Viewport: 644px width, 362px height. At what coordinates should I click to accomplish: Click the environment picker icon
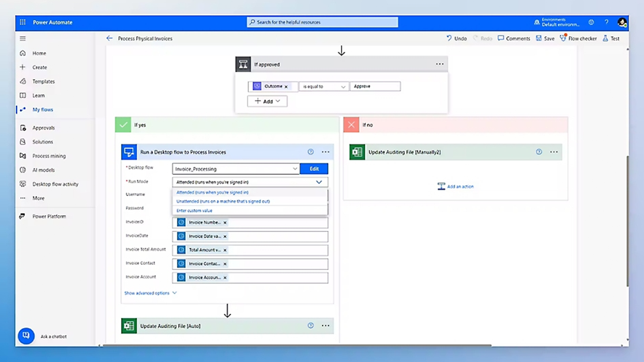click(x=537, y=22)
